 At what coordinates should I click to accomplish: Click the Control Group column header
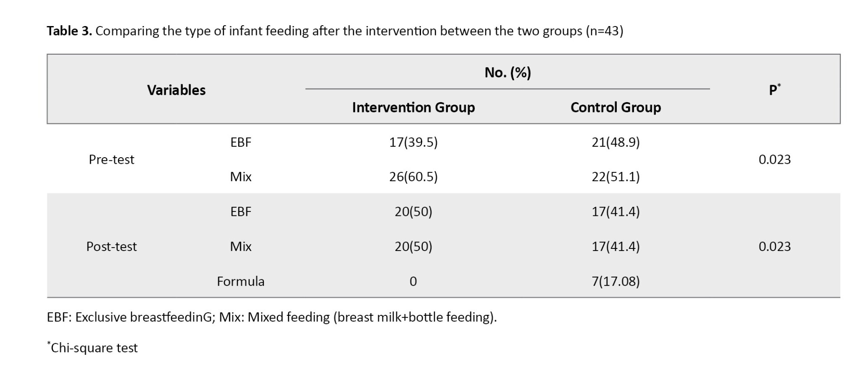click(x=615, y=107)
